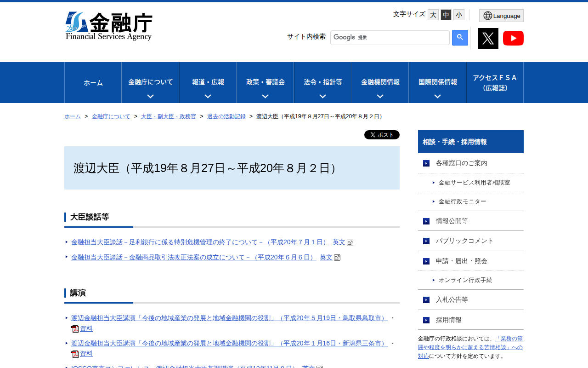The image size is (588, 368).
Task: Open 金融サービス利用者相談室 sidebar link
Action: (474, 183)
